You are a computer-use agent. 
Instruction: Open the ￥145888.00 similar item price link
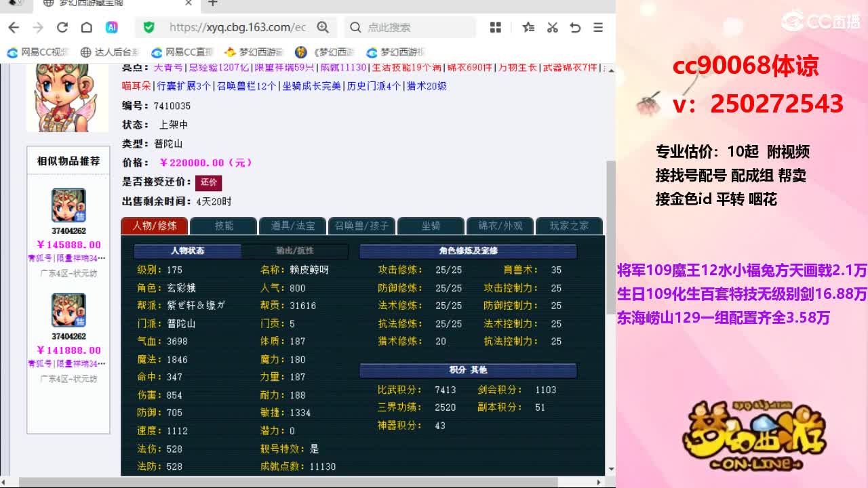tap(68, 245)
